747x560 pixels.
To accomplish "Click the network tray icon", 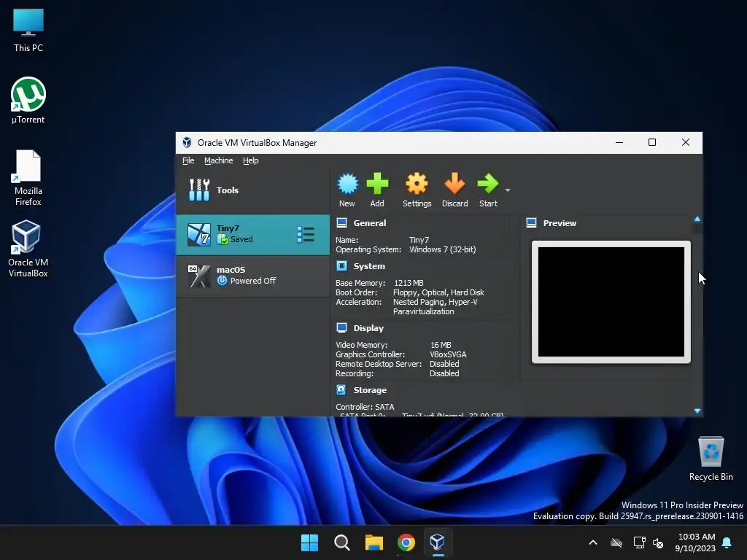I will [639, 542].
